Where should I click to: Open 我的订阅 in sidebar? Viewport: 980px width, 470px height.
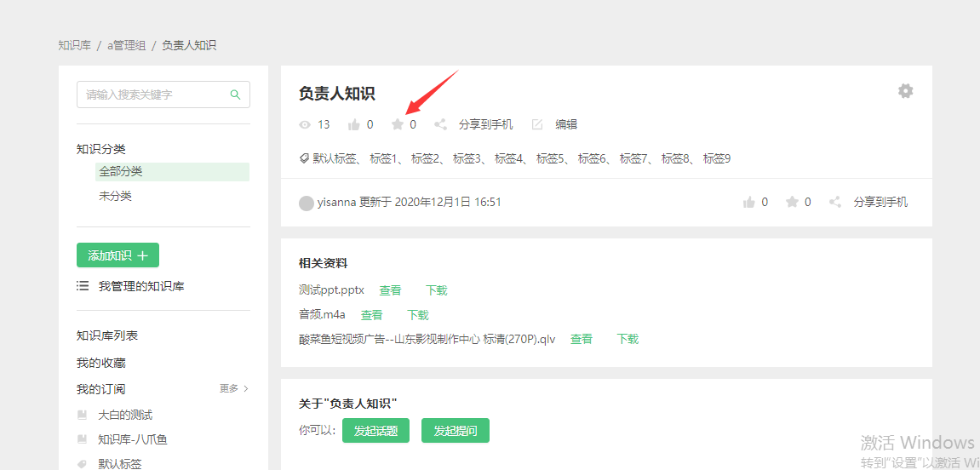(100, 389)
